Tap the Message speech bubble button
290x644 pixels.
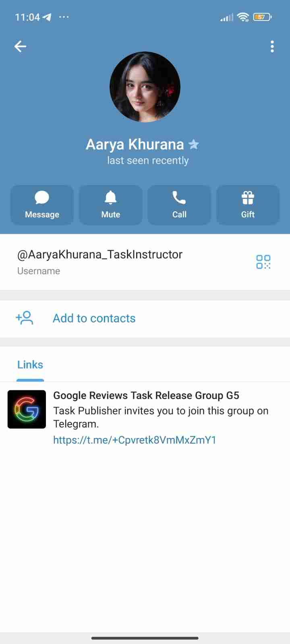(x=42, y=205)
